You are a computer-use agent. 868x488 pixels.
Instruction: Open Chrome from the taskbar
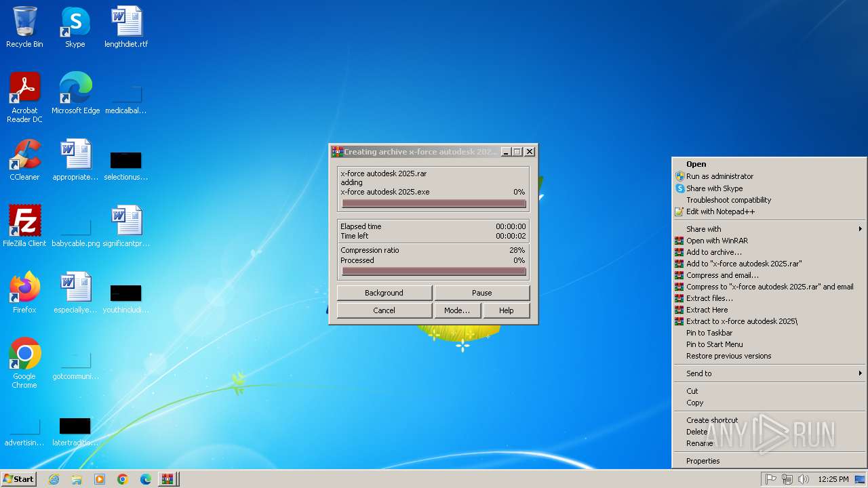[x=123, y=479]
